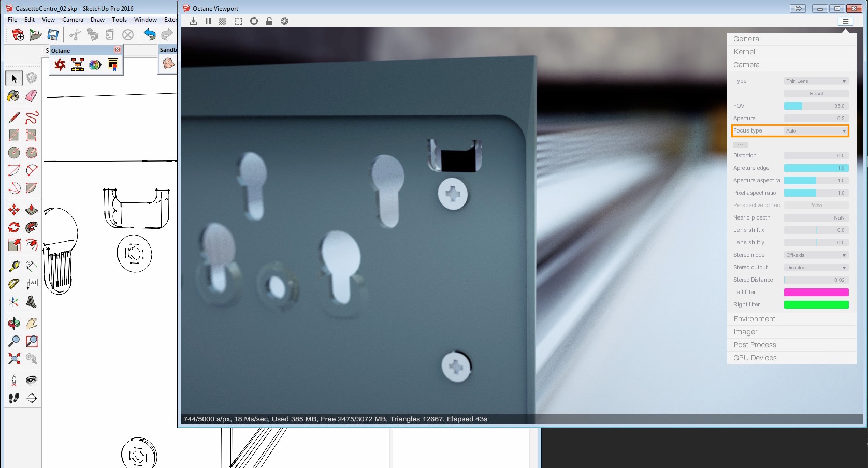Viewport: 868px width, 468px height.
Task: Expand the Kernel settings section
Action: pyautogui.click(x=791, y=52)
